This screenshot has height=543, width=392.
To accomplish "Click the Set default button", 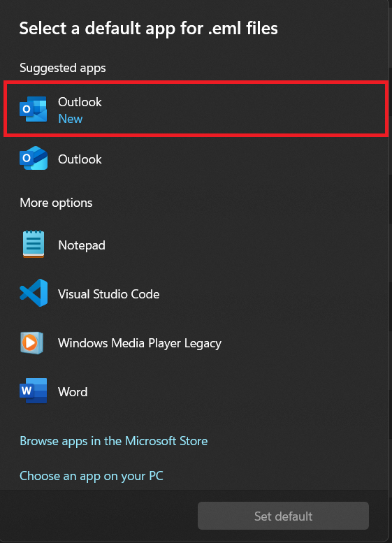I will pyautogui.click(x=283, y=516).
